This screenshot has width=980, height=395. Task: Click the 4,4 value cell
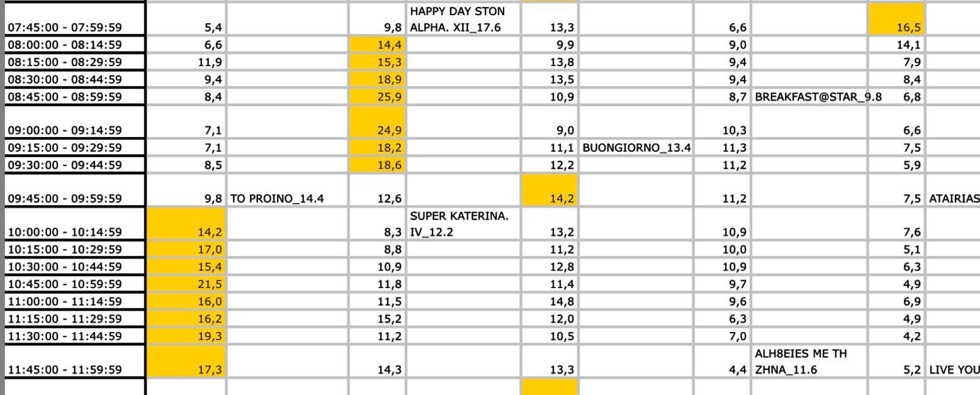coord(723,369)
